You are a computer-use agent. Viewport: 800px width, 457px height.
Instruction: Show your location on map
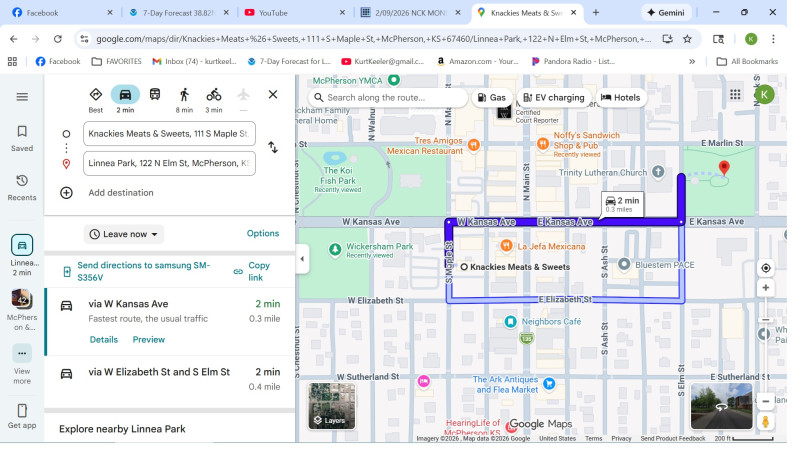point(765,268)
